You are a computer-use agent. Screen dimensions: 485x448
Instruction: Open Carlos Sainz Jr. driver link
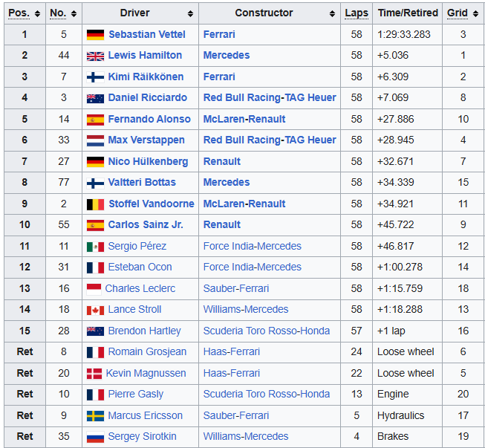(x=146, y=225)
